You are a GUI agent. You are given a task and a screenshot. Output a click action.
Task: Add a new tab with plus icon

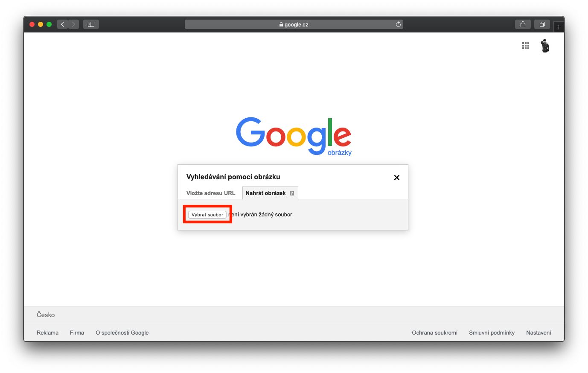point(559,27)
